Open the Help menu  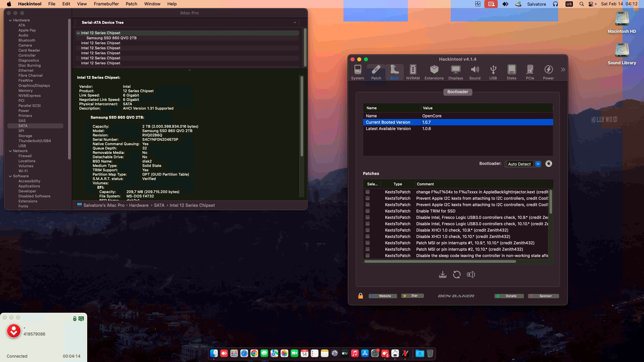pos(172,4)
